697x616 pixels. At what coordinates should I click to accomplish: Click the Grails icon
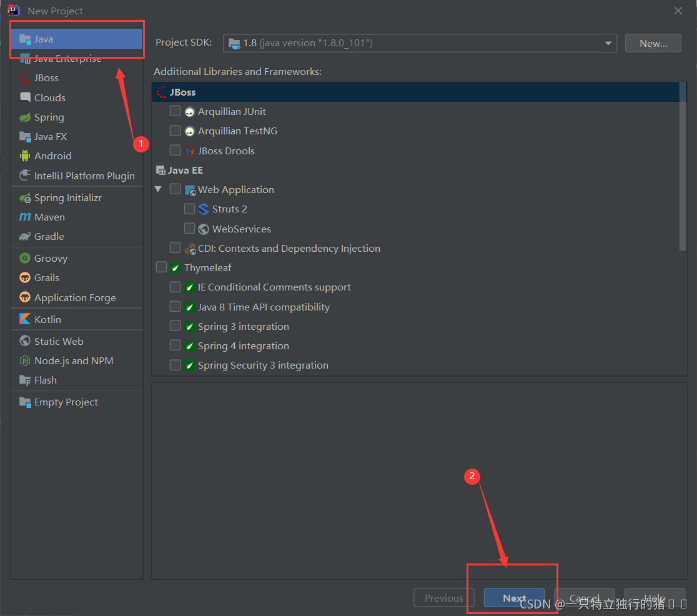point(25,277)
